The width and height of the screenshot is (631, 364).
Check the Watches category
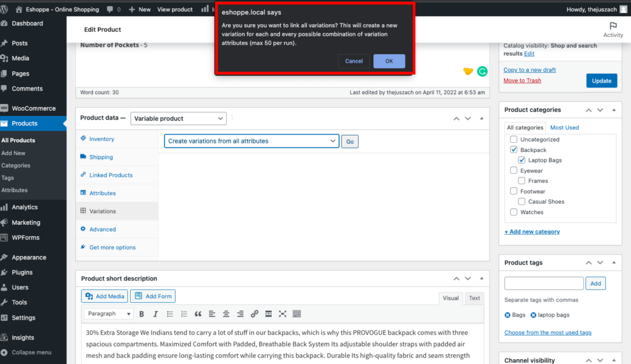click(x=513, y=212)
